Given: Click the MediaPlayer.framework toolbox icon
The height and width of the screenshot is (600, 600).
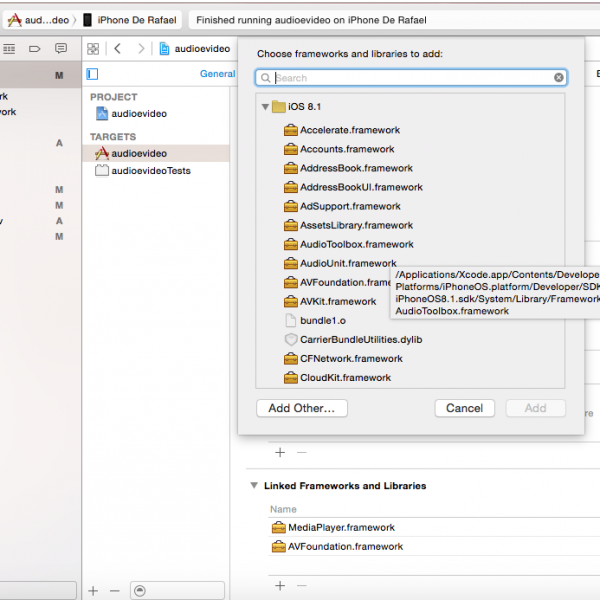Looking at the screenshot, I should 279,528.
